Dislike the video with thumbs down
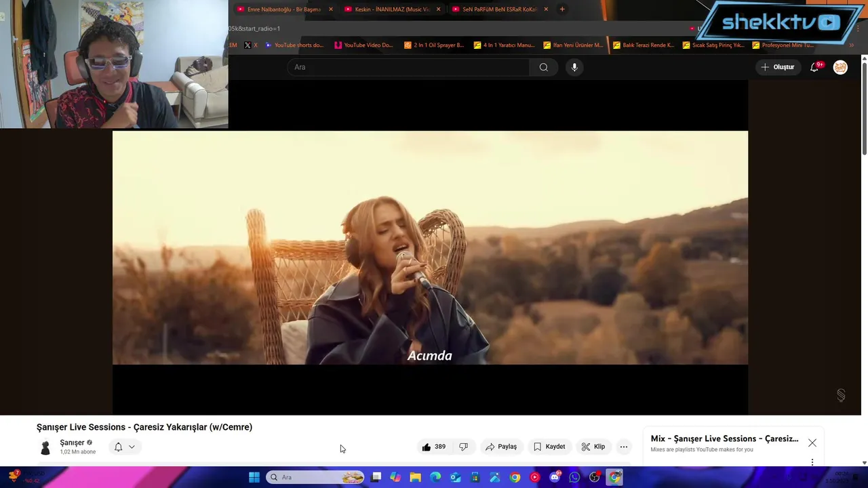The width and height of the screenshot is (868, 488). [x=464, y=447]
